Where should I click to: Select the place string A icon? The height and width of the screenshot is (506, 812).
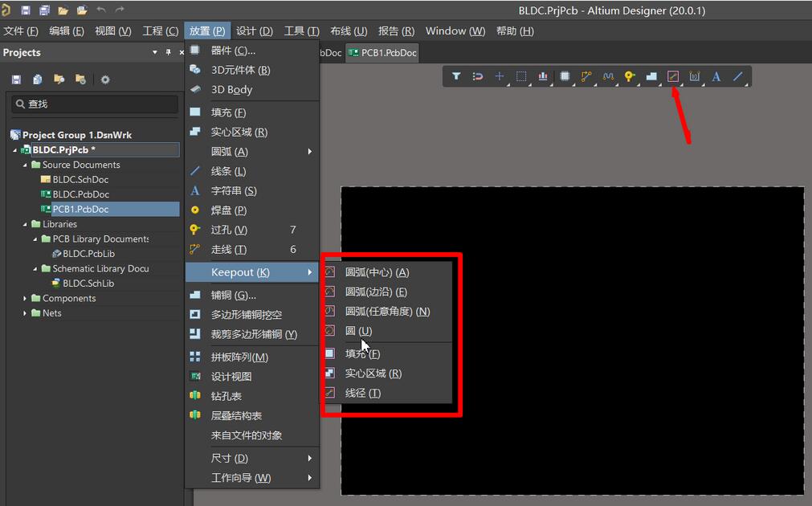(716, 76)
